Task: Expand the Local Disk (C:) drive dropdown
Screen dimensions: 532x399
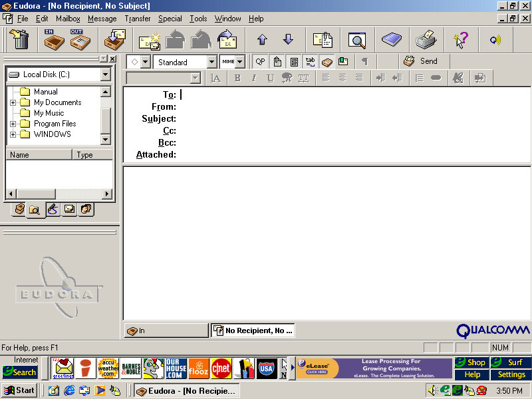Action: [105, 74]
